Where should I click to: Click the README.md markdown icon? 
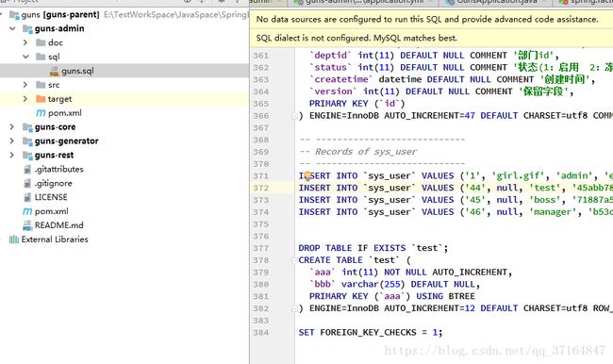tap(27, 225)
